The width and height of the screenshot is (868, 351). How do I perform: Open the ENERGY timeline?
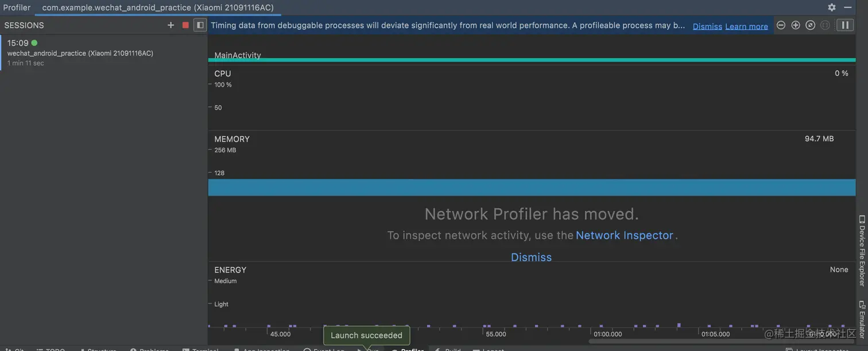[x=532, y=295]
